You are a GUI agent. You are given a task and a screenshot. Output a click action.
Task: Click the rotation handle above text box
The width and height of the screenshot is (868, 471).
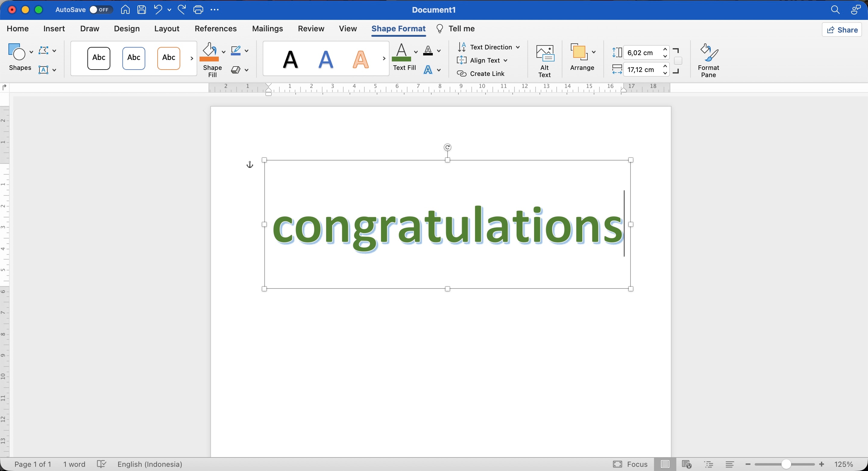pos(448,147)
